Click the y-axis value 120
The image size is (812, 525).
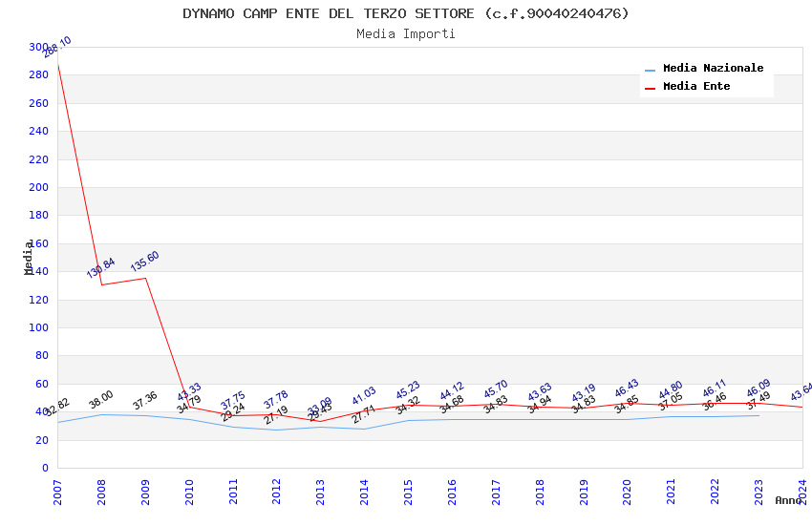[38, 300]
